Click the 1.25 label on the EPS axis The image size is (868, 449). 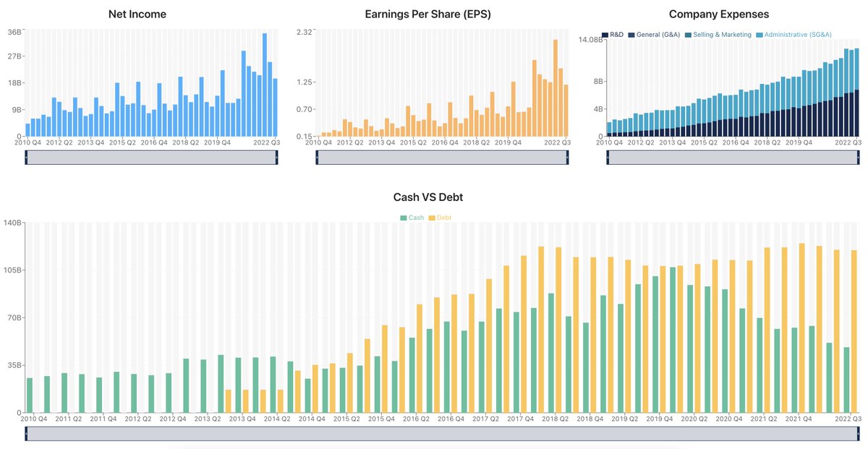point(304,82)
